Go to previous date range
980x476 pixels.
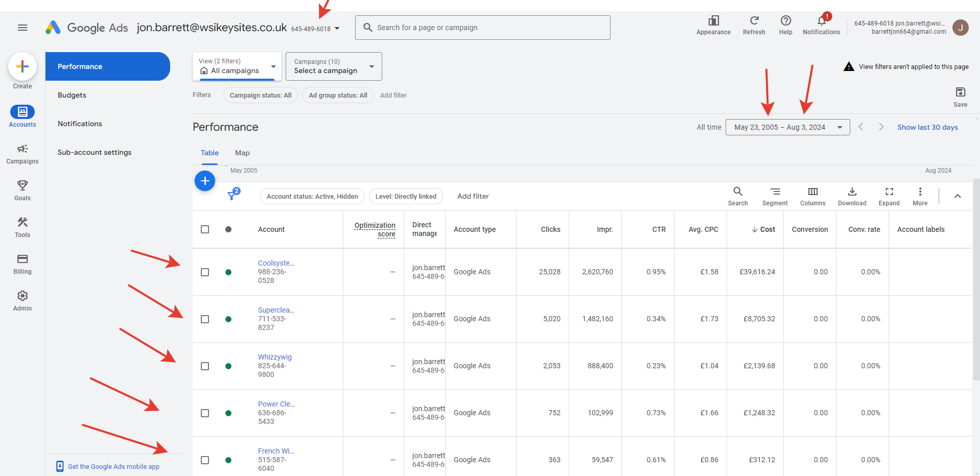(x=861, y=127)
